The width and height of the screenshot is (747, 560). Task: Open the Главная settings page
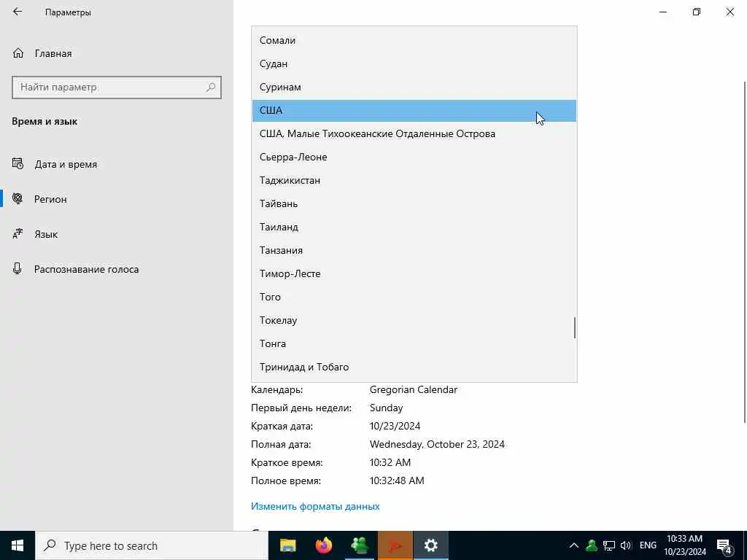click(117, 52)
